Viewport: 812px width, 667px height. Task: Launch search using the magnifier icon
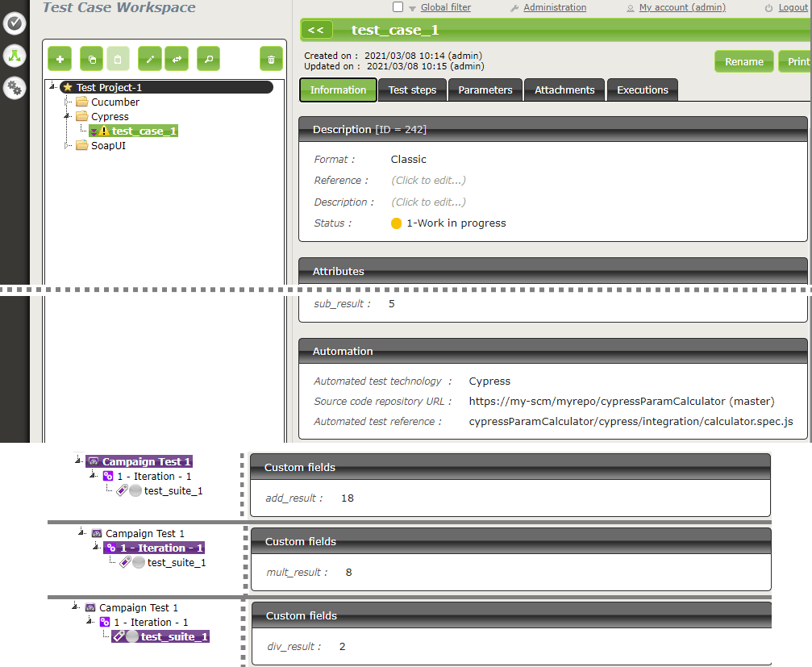(206, 59)
